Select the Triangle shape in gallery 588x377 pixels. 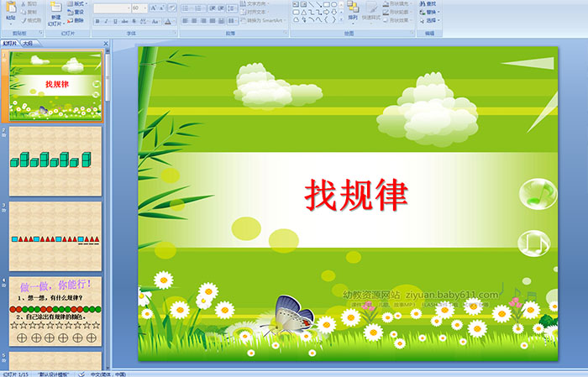coord(304,12)
